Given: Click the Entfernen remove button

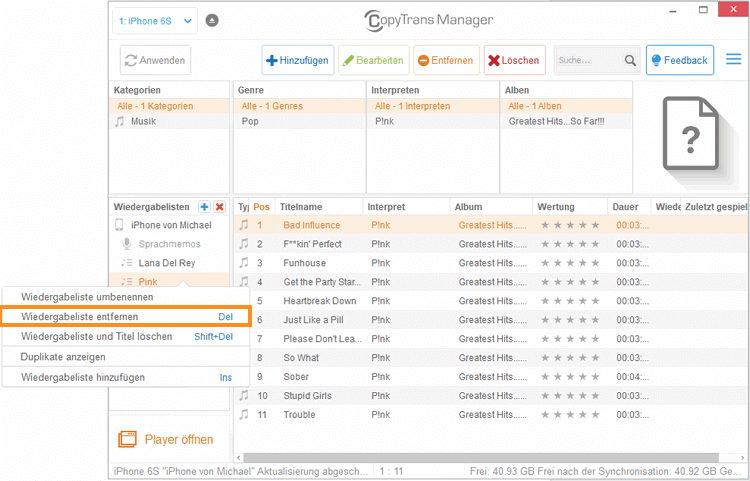Looking at the screenshot, I should point(446,60).
